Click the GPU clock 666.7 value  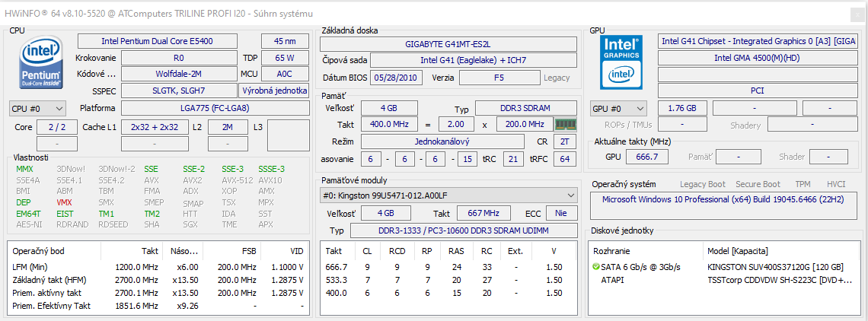[646, 157]
